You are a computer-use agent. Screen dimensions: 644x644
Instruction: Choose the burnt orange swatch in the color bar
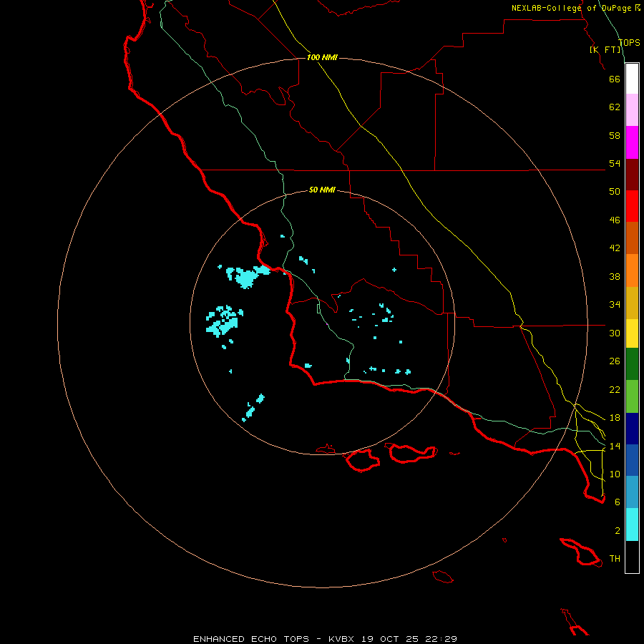pos(632,238)
